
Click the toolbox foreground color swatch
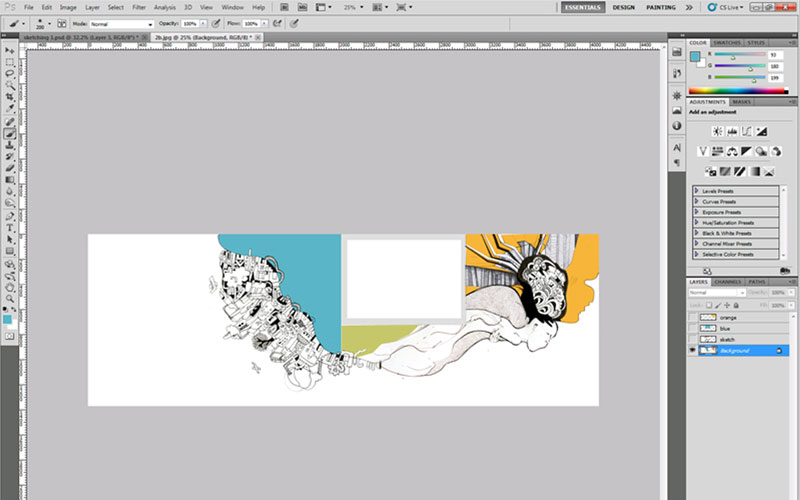(7, 319)
